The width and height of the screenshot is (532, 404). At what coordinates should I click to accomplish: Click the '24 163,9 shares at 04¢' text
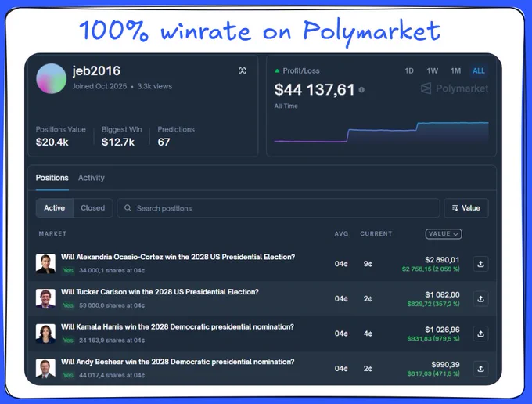[x=112, y=341]
